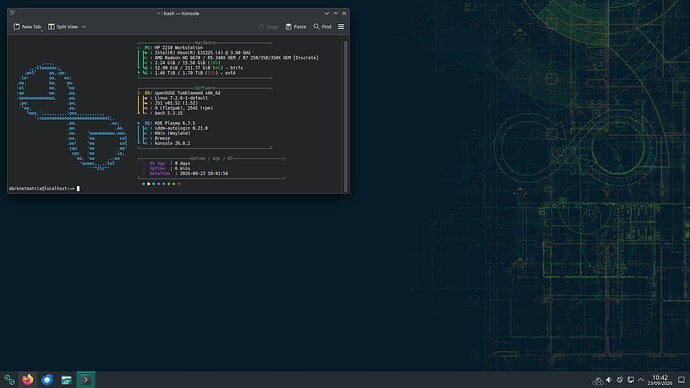Open the openSUSE application launcher
The image size is (690, 388).
[x=9, y=380]
